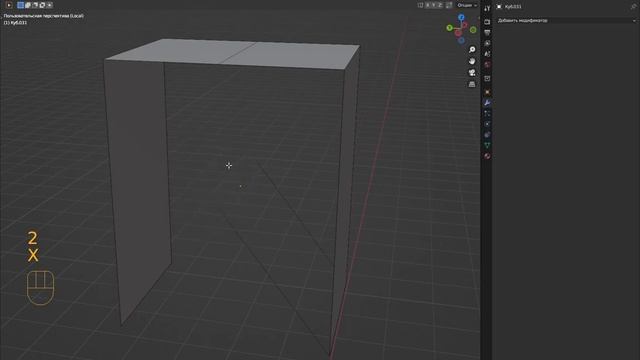
Task: Toggle X axis mesh mirror
Action: tap(428, 5)
